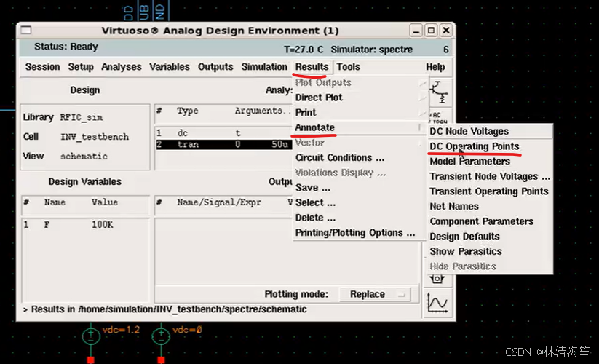
Task: Click the RFIC_sim library name
Action: pyautogui.click(x=82, y=118)
